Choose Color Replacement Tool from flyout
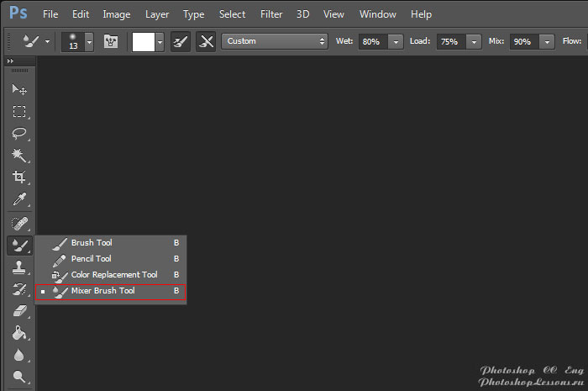Image resolution: width=588 pixels, height=391 pixels. pos(111,275)
